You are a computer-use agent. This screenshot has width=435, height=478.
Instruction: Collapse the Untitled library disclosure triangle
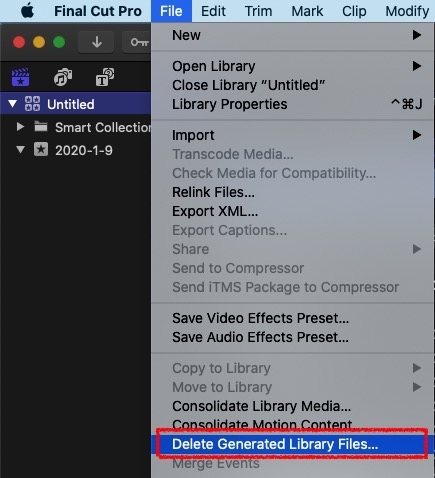point(13,104)
